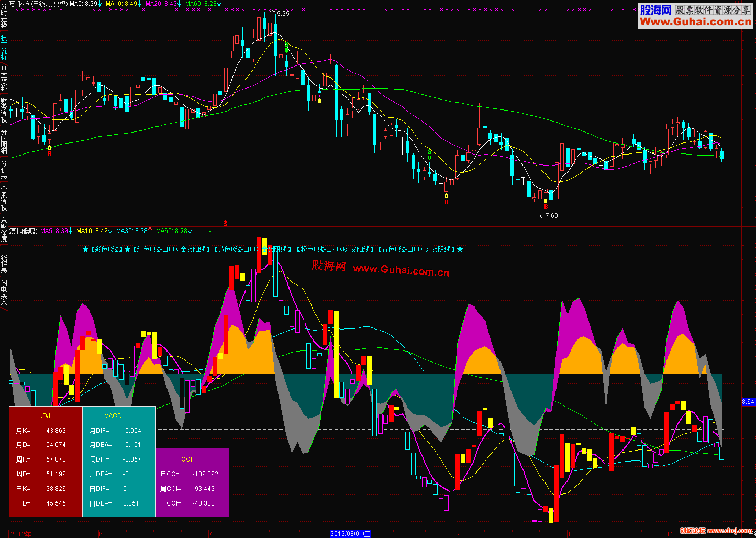Click the 周D= 51.199 row
This screenshot has width=756, height=538.
(41, 474)
